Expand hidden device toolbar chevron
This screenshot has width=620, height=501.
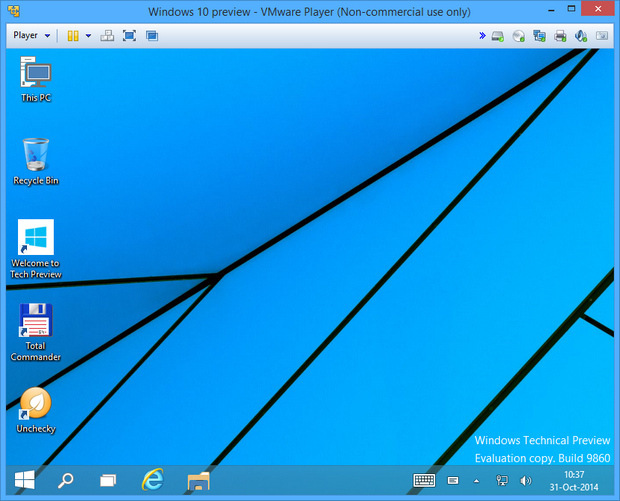pyautogui.click(x=482, y=36)
